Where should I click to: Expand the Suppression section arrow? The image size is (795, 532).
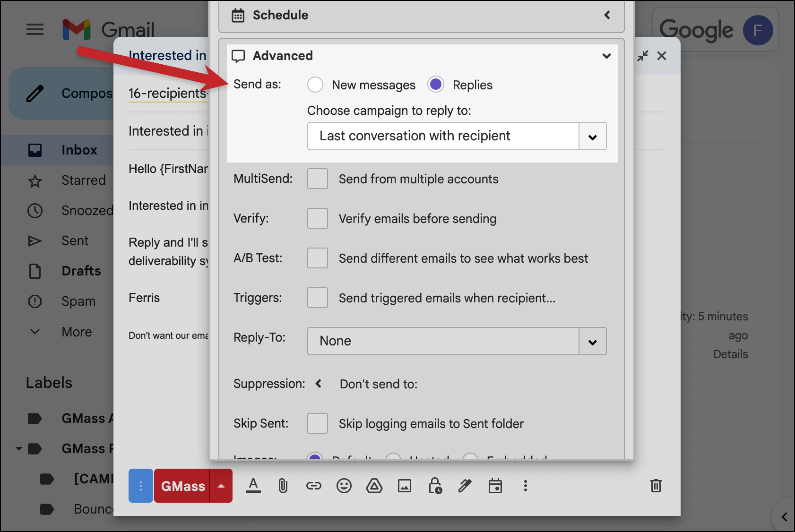pyautogui.click(x=319, y=384)
